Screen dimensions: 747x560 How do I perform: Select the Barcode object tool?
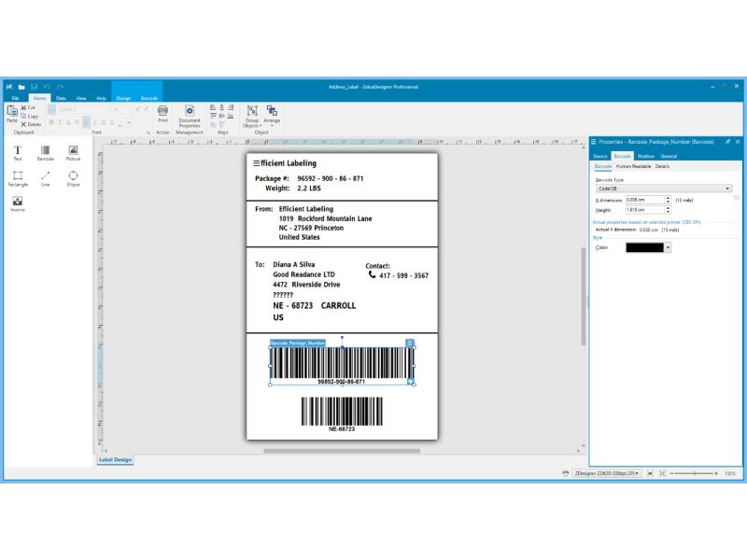pos(45,153)
